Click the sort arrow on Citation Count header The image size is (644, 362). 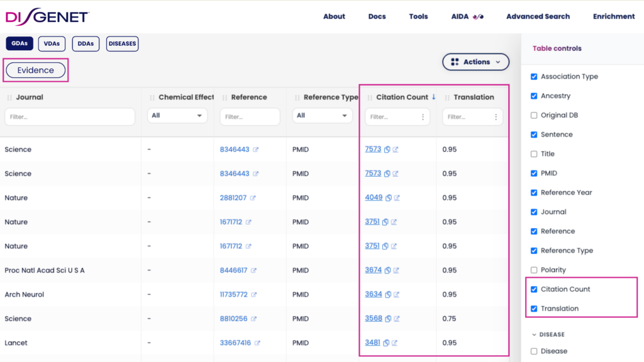point(433,97)
